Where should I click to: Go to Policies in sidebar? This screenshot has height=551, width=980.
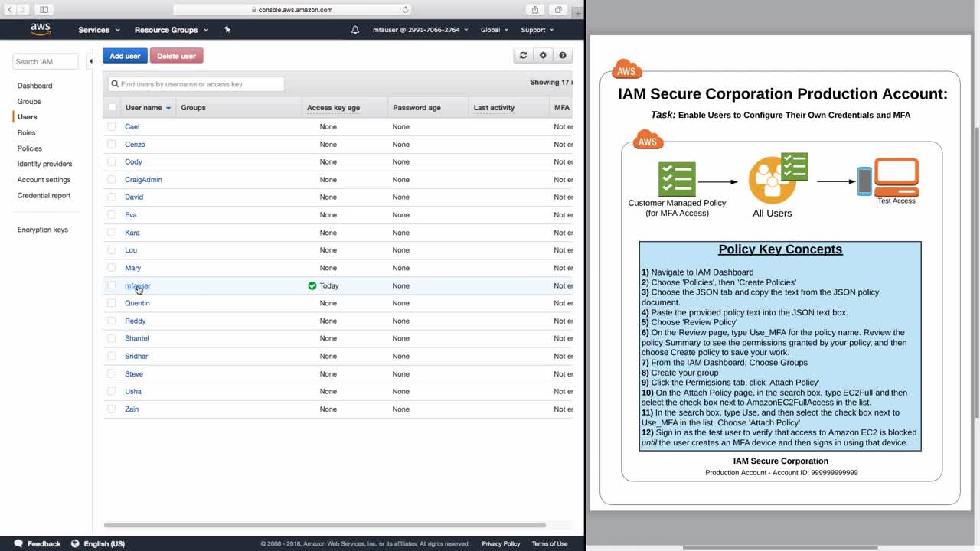[x=30, y=148]
